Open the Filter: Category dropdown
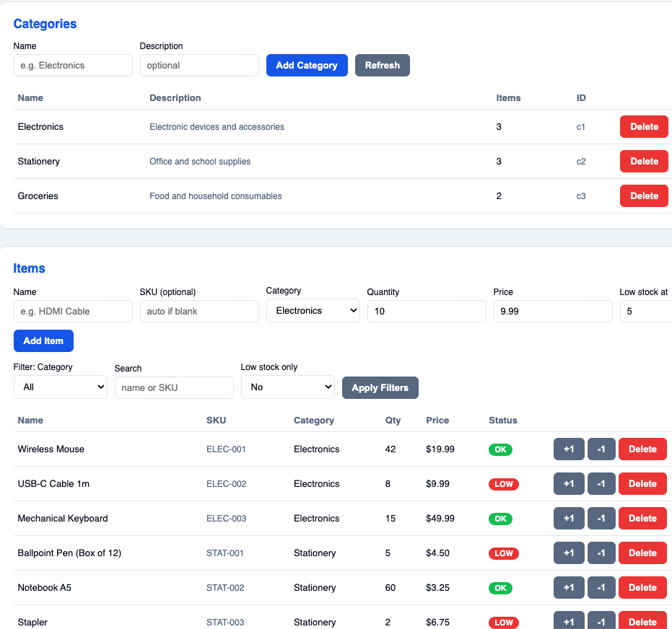The height and width of the screenshot is (629, 672). [x=61, y=387]
